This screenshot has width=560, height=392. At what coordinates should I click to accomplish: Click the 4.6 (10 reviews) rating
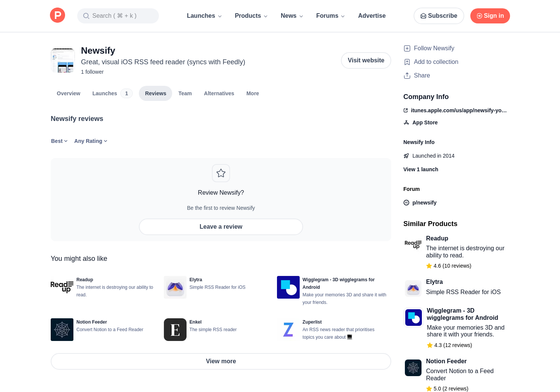pos(449,266)
